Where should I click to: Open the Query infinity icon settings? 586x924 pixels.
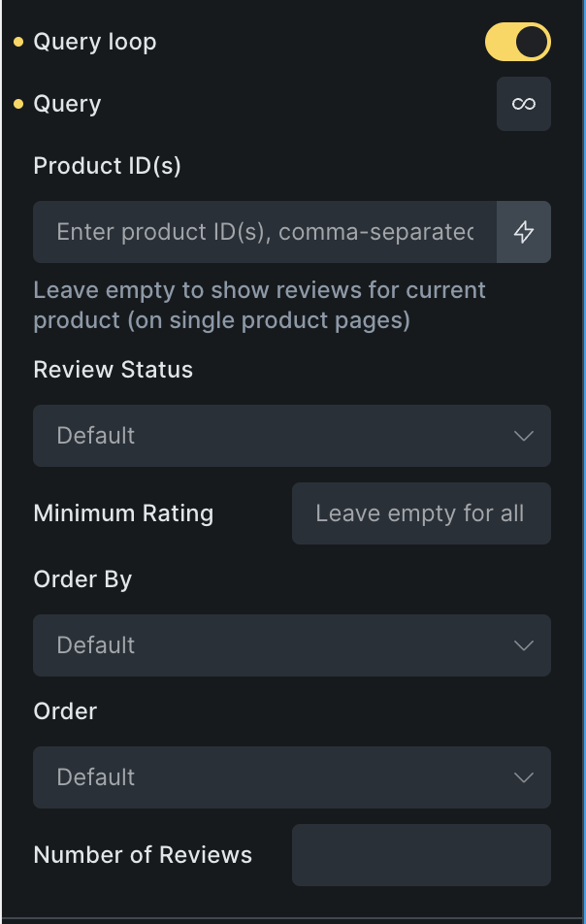pyautogui.click(x=524, y=104)
